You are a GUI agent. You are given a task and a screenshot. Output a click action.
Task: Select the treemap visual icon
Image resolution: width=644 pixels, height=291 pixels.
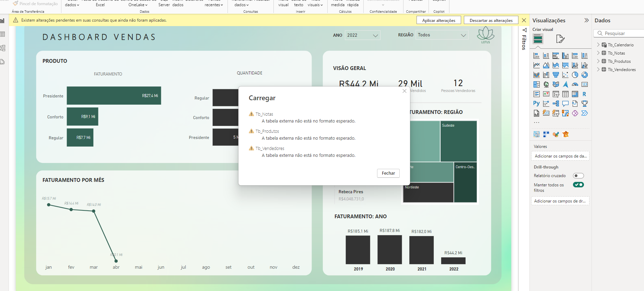(x=537, y=84)
